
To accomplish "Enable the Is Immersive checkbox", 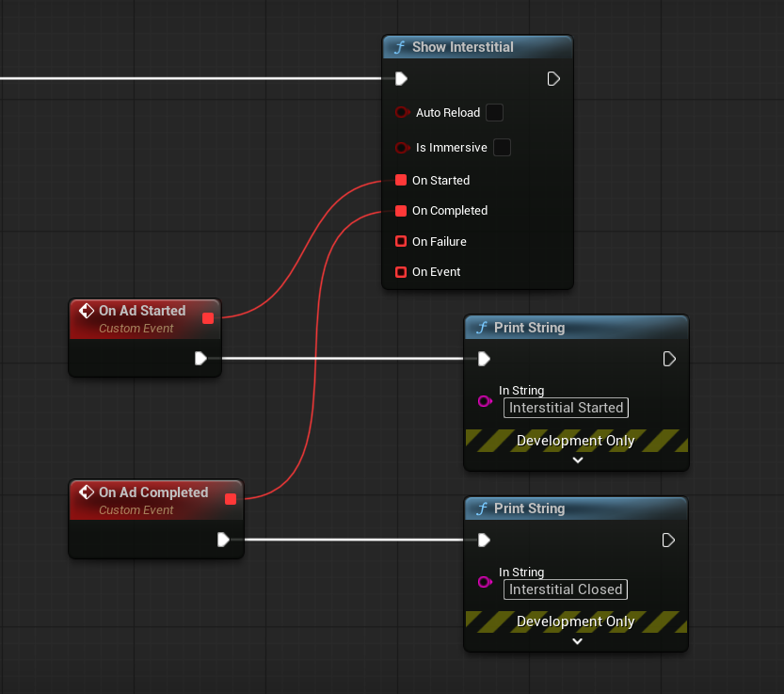I will click(x=502, y=148).
